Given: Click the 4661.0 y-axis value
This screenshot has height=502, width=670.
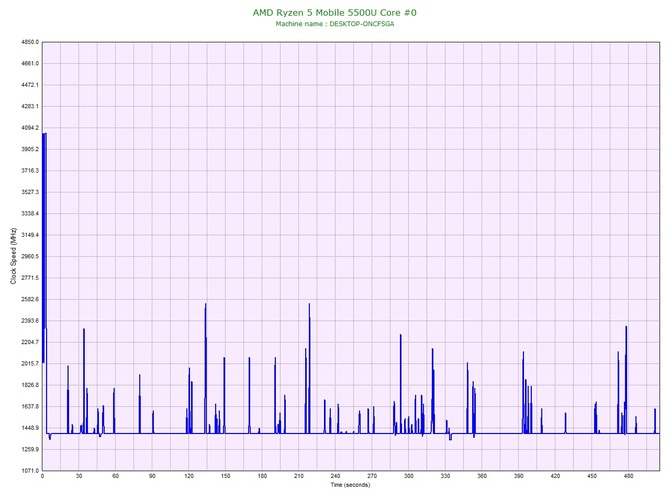Looking at the screenshot, I should tap(29, 64).
